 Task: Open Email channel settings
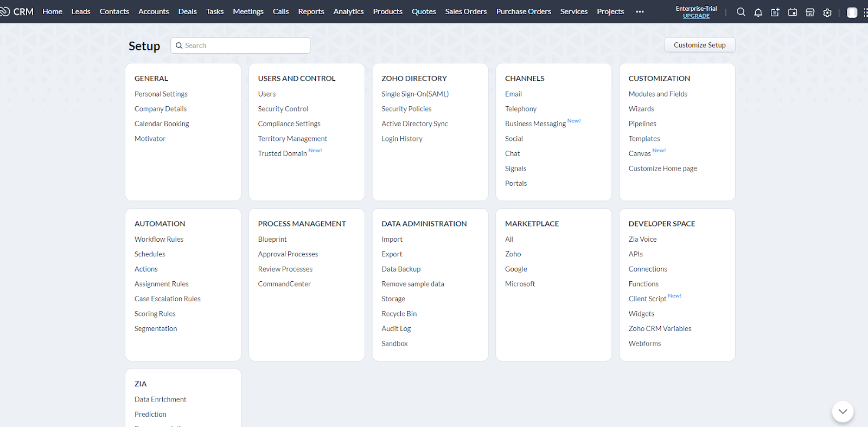click(x=513, y=94)
